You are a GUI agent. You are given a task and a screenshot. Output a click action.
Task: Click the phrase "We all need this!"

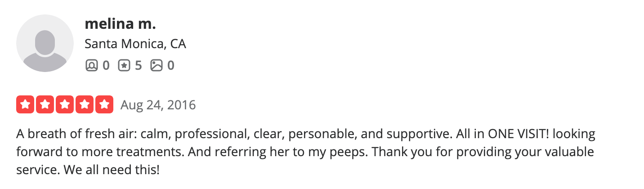click(112, 170)
